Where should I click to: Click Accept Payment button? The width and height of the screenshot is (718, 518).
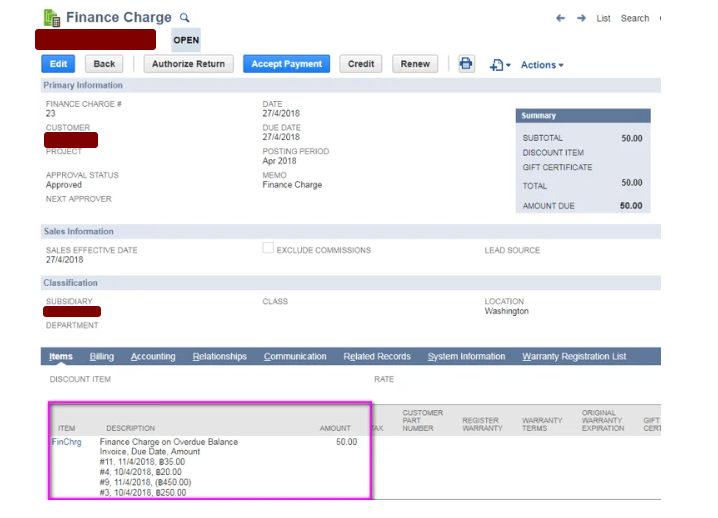pyautogui.click(x=287, y=64)
